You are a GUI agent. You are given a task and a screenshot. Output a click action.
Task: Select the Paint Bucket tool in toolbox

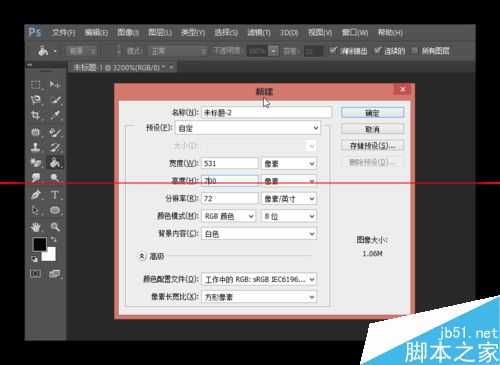pyautogui.click(x=55, y=163)
